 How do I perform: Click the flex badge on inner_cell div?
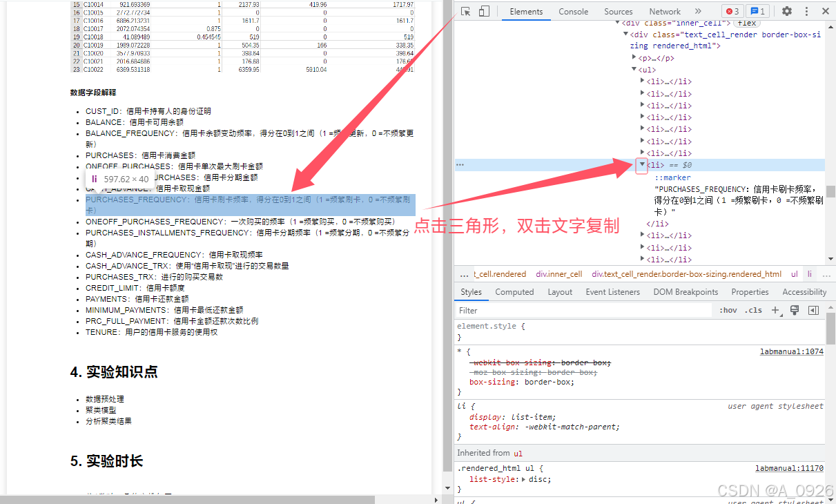click(x=746, y=23)
